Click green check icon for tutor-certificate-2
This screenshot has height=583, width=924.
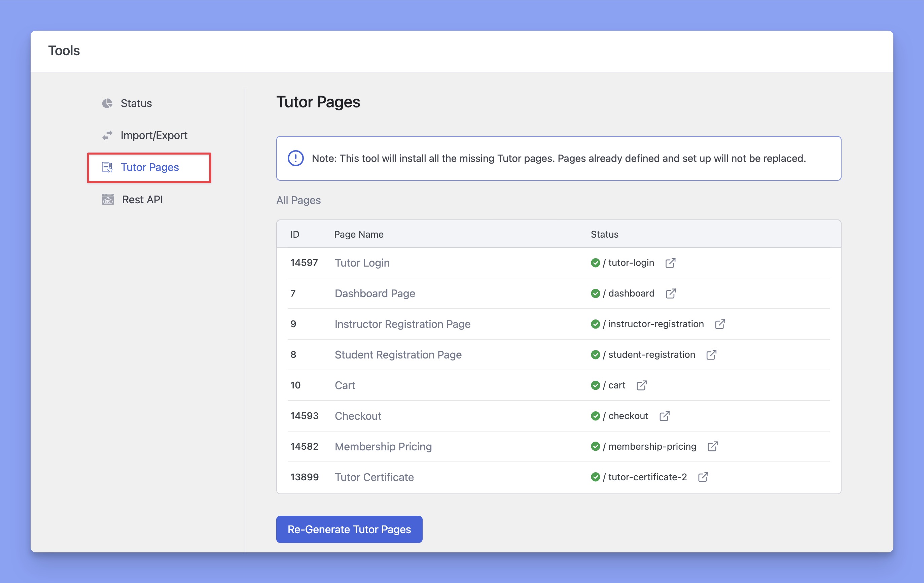[595, 477]
